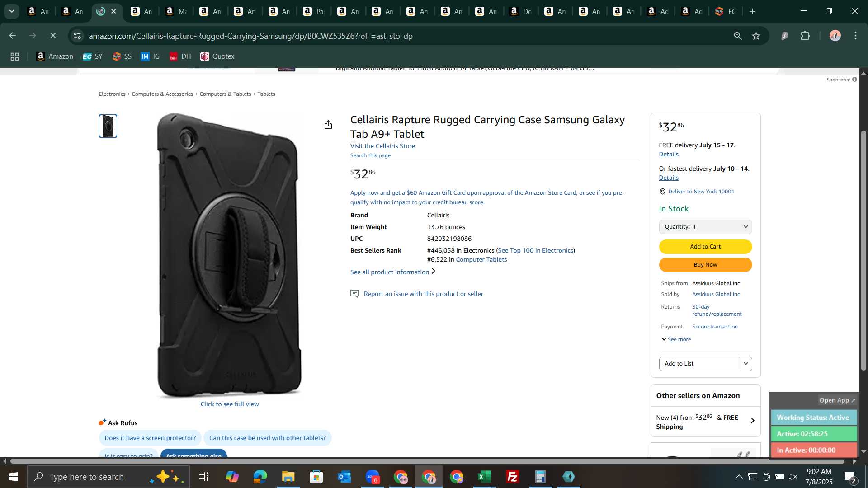Open Outlook from taskbar
The width and height of the screenshot is (868, 488).
pyautogui.click(x=344, y=477)
